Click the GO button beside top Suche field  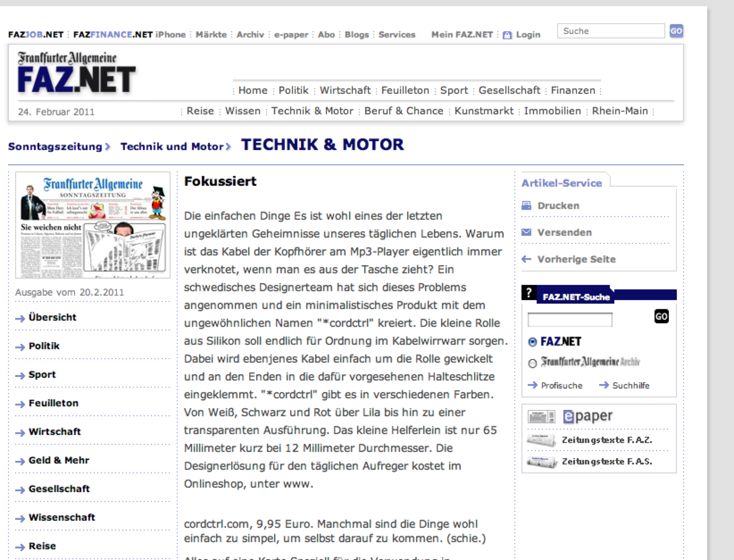676,31
